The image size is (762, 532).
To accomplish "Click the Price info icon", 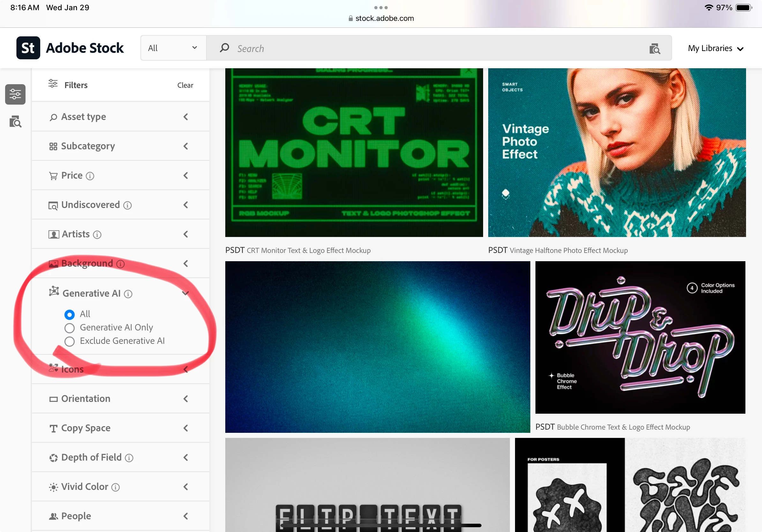I will pyautogui.click(x=90, y=176).
